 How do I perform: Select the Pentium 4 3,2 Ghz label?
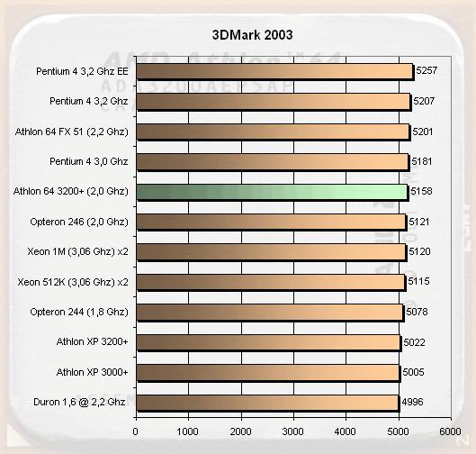[89, 101]
